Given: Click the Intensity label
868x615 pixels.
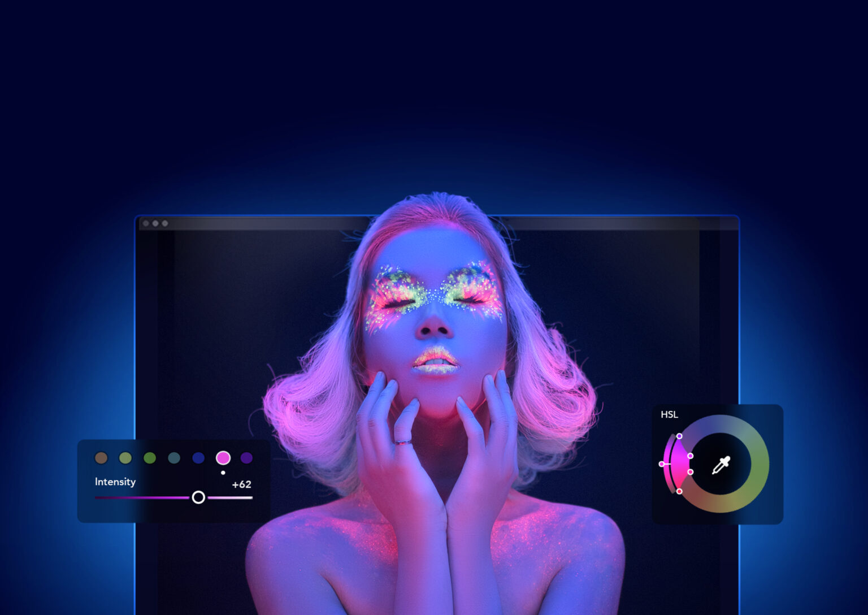Looking at the screenshot, I should [x=114, y=482].
